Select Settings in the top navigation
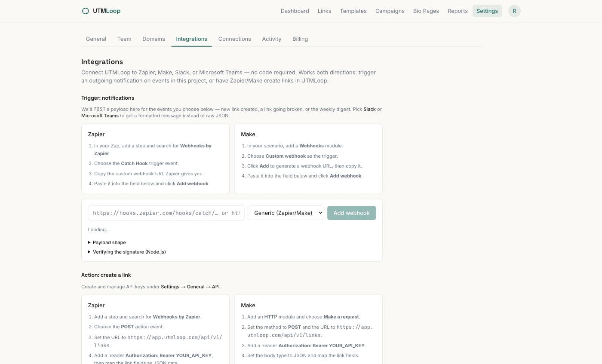Screen dimensions: 602x364 [487, 11]
